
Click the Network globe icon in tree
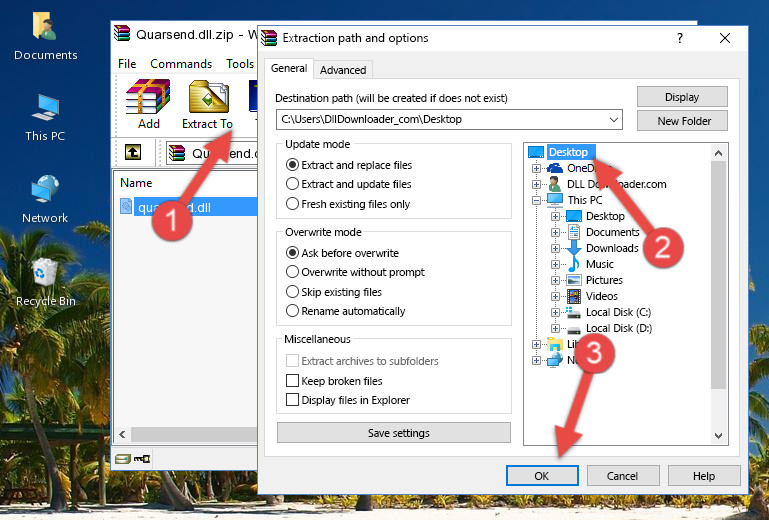[x=555, y=361]
